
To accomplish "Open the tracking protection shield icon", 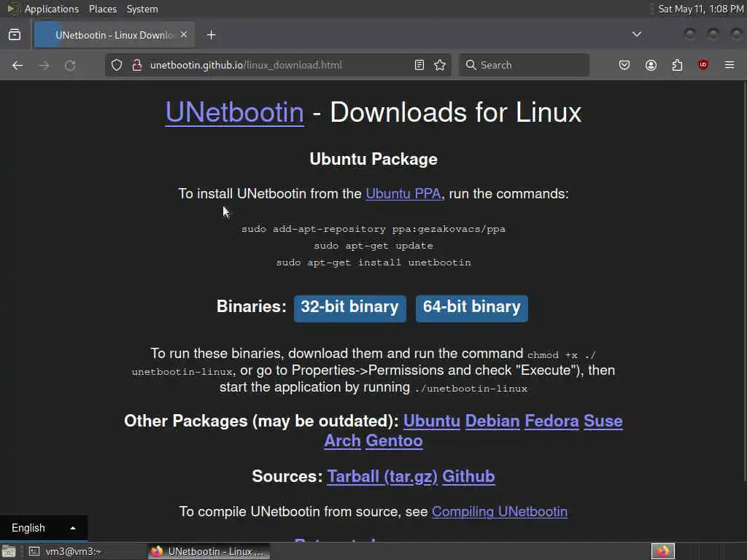I will (117, 65).
